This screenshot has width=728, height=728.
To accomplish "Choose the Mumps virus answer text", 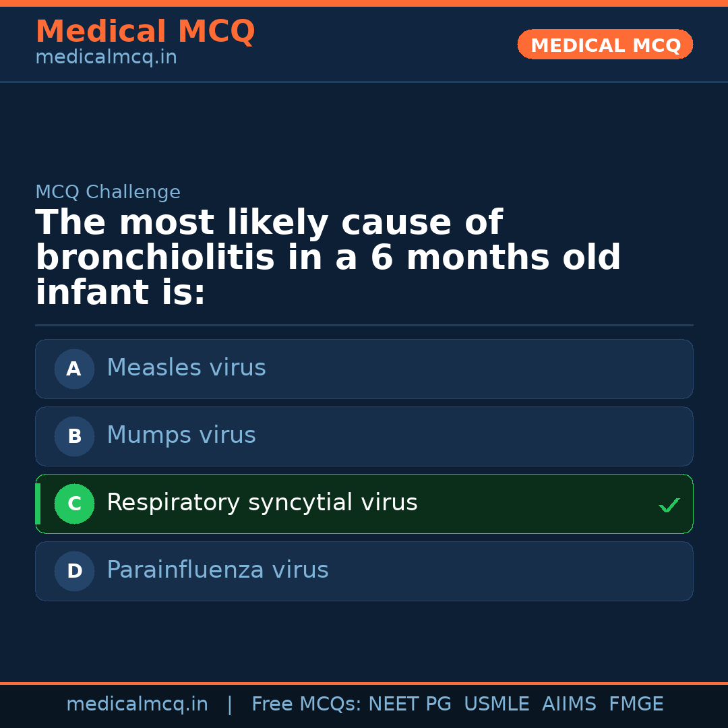I will tap(181, 435).
